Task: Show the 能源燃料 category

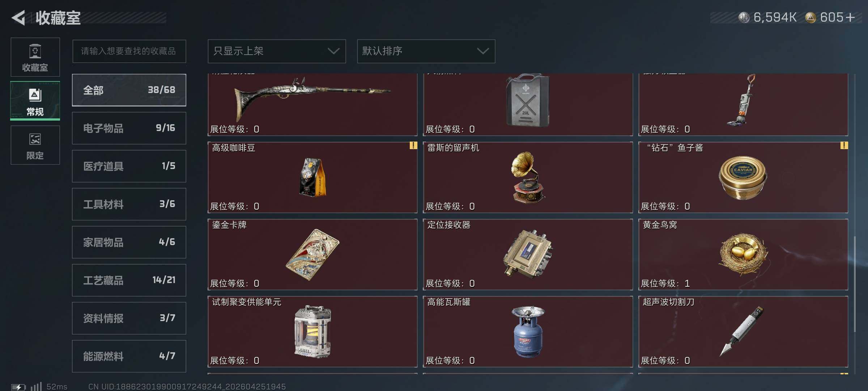Action: [129, 356]
